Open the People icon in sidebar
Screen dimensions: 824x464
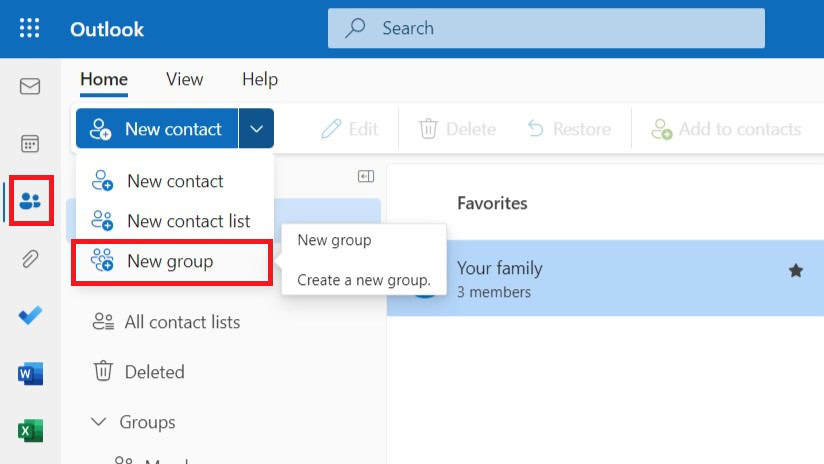click(x=30, y=202)
